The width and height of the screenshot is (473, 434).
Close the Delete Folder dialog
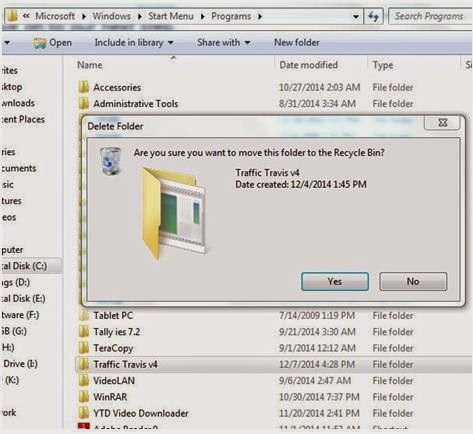(x=442, y=123)
